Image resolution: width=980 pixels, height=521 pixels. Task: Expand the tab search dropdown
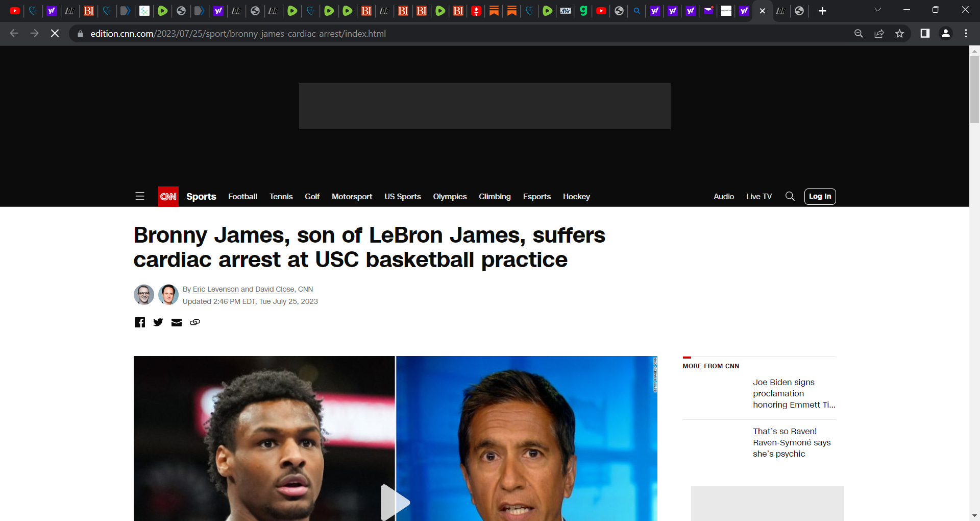pyautogui.click(x=877, y=10)
